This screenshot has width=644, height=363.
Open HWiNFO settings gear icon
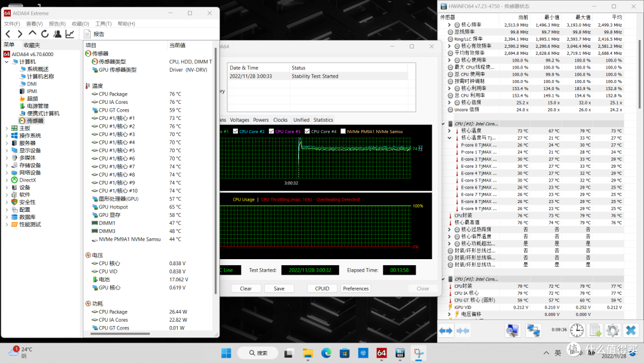[x=612, y=330]
